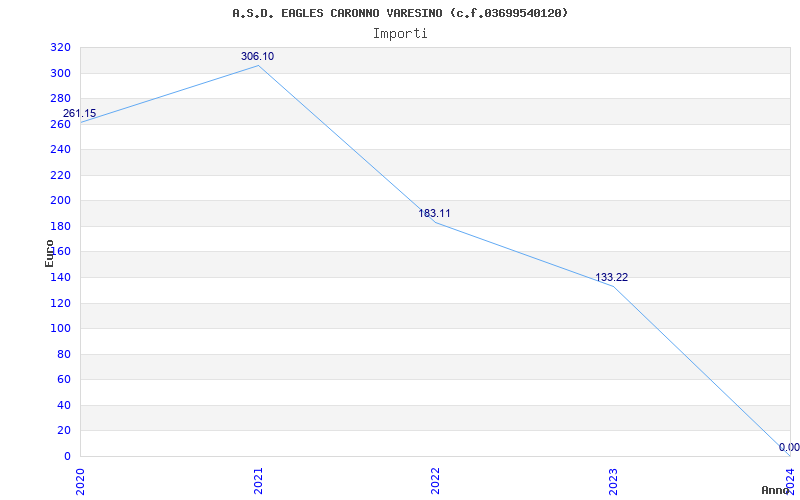Image resolution: width=800 pixels, height=500 pixels.
Task: Click the 180 y-axis tick label
Action: [60, 226]
